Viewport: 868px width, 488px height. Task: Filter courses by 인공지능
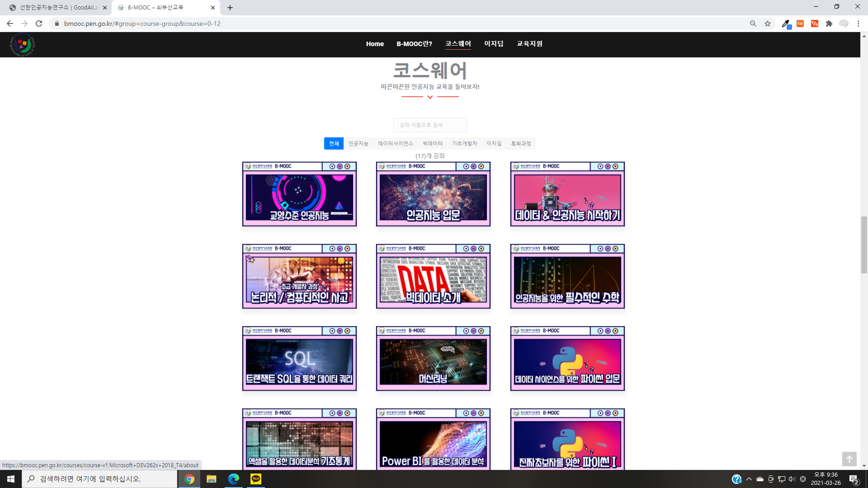[x=359, y=144]
